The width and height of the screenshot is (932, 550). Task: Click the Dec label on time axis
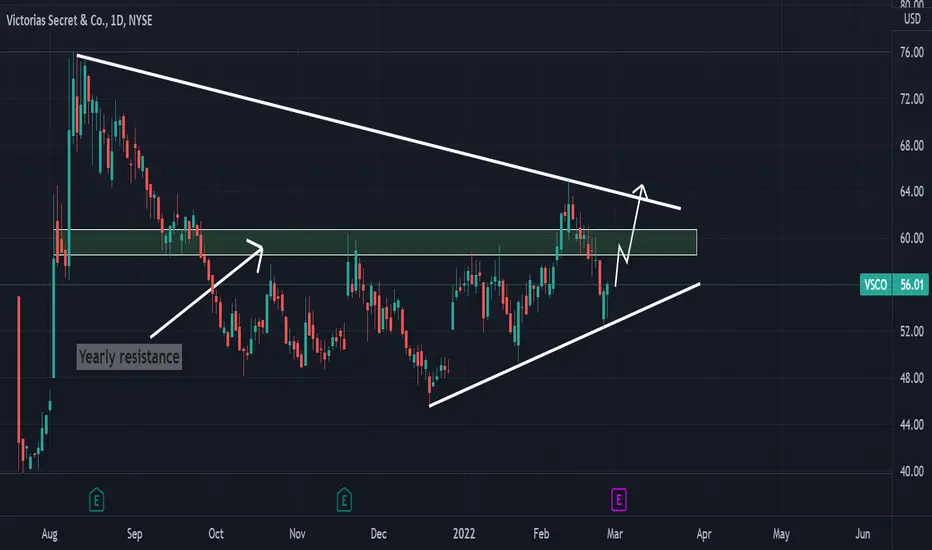379,534
